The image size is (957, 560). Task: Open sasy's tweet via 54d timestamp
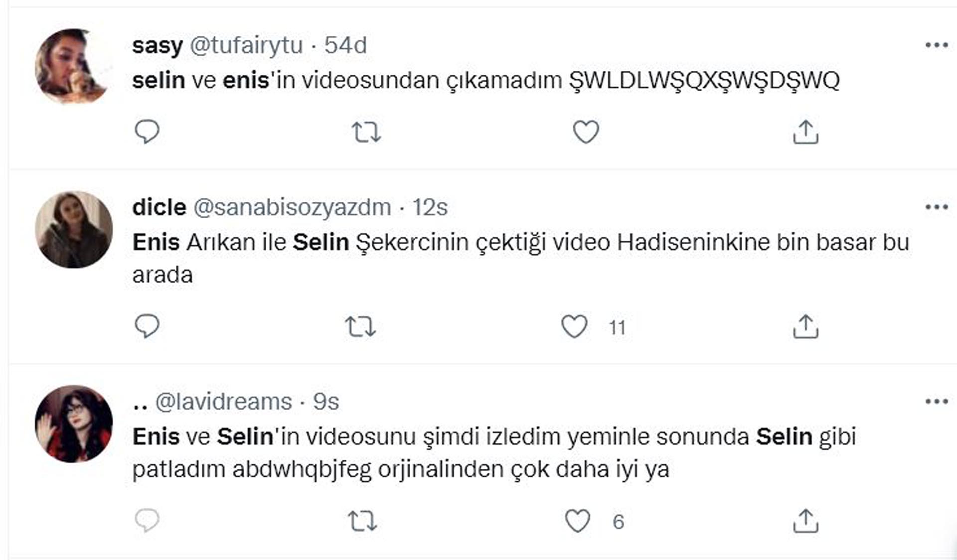coord(345,46)
